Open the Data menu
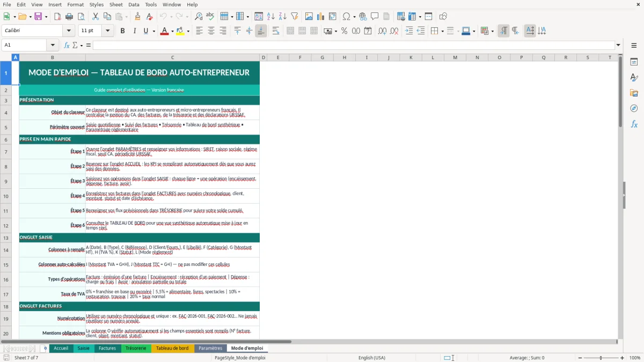The width and height of the screenshot is (644, 362). click(x=134, y=4)
